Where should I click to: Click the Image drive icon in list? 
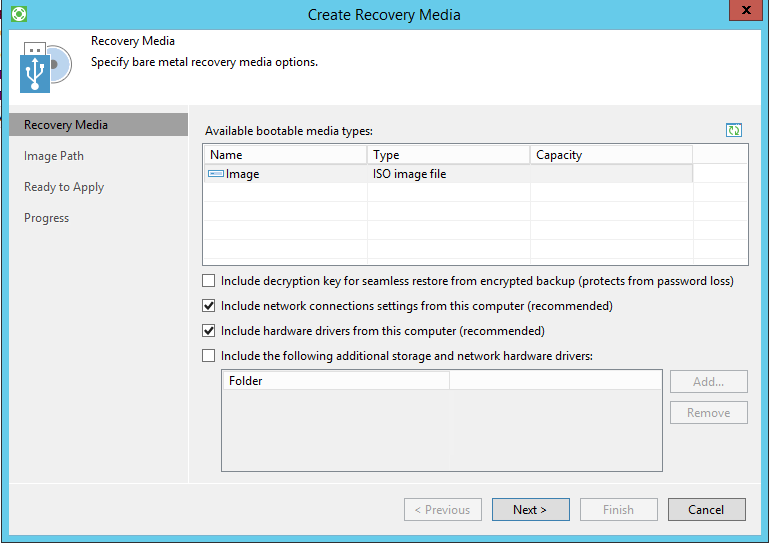216,174
